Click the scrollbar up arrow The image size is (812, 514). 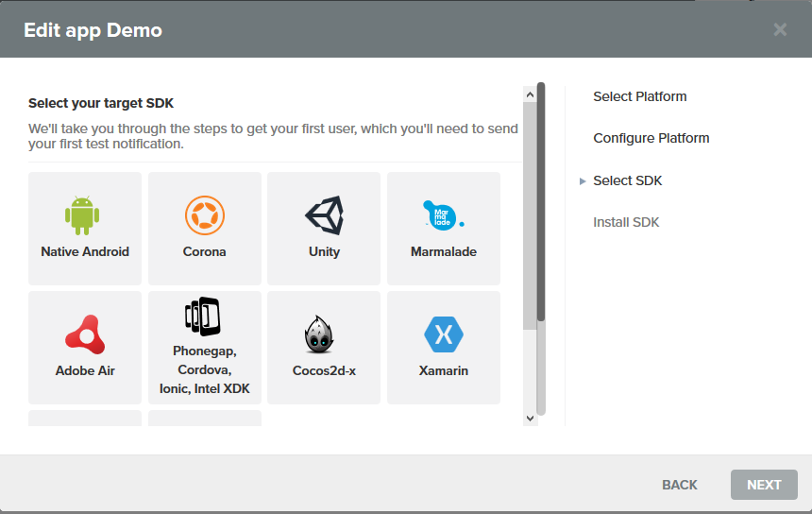click(530, 94)
